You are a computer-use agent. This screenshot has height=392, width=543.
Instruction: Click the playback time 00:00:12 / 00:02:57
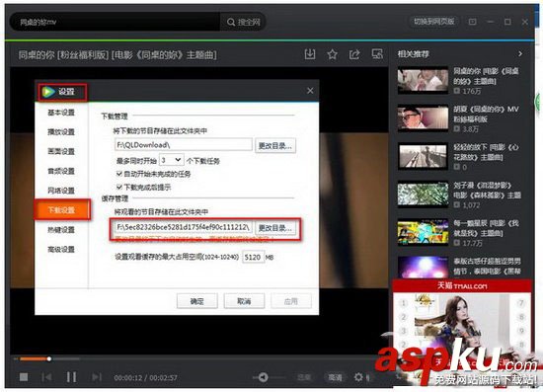[146, 377]
